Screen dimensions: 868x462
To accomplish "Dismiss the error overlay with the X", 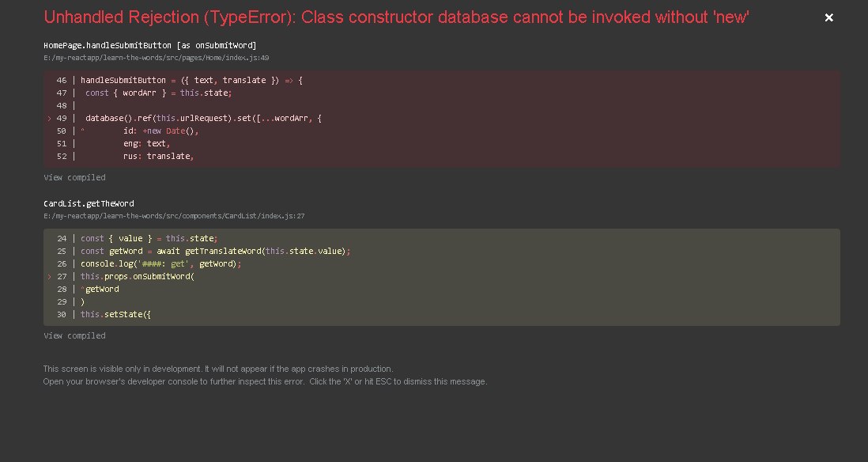I will pyautogui.click(x=828, y=17).
